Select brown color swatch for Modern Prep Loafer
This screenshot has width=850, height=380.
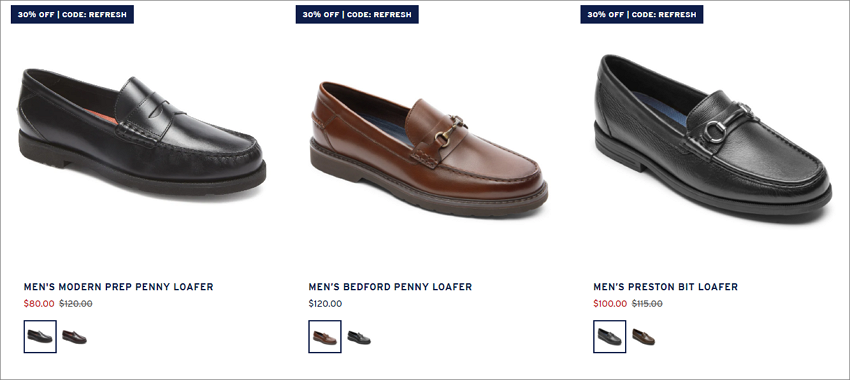pyautogui.click(x=74, y=337)
